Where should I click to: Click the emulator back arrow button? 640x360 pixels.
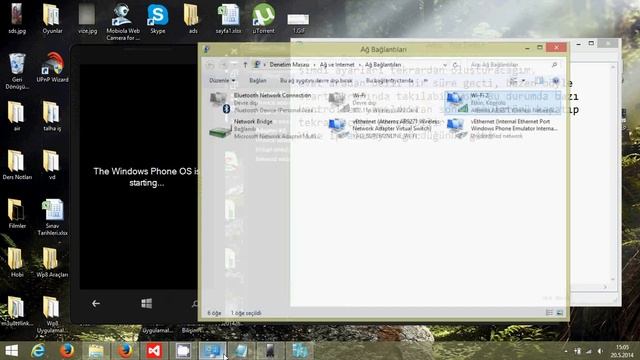coord(96,303)
